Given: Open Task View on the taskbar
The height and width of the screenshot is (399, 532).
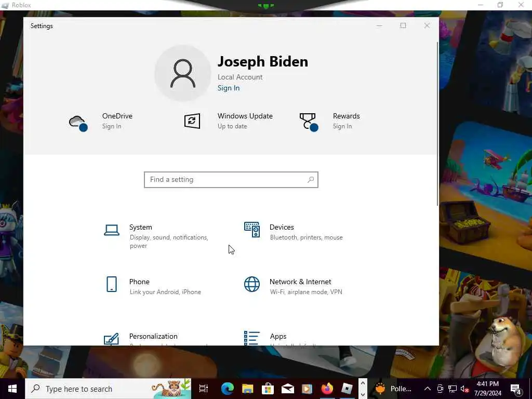Looking at the screenshot, I should click(x=204, y=389).
